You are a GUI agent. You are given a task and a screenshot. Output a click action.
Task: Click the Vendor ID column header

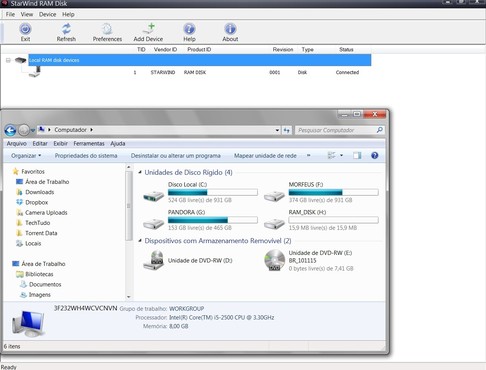point(165,49)
